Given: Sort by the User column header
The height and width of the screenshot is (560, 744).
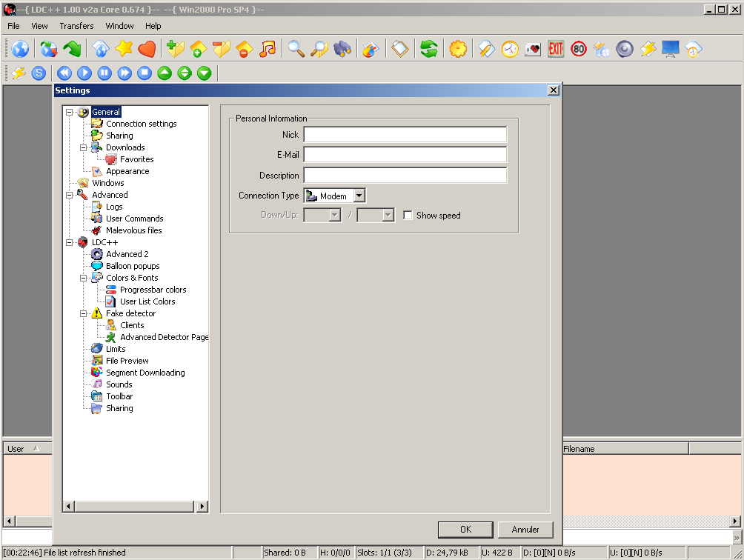Looking at the screenshot, I should point(27,449).
